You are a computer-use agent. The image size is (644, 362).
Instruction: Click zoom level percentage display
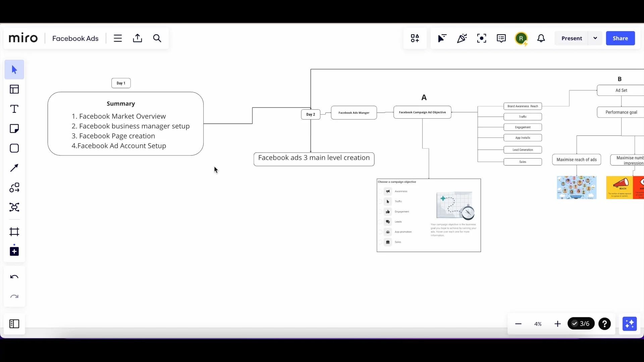538,323
